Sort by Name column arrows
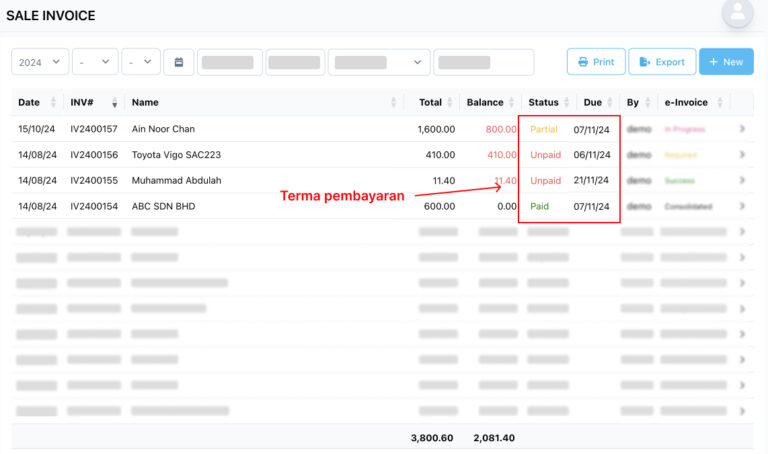Image resolution: width=768 pixels, height=454 pixels. click(393, 103)
